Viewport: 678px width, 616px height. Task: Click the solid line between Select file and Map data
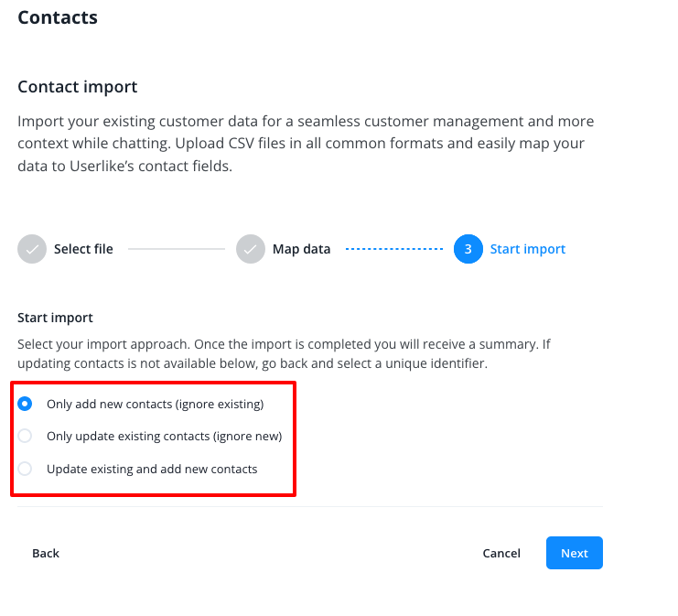point(176,249)
